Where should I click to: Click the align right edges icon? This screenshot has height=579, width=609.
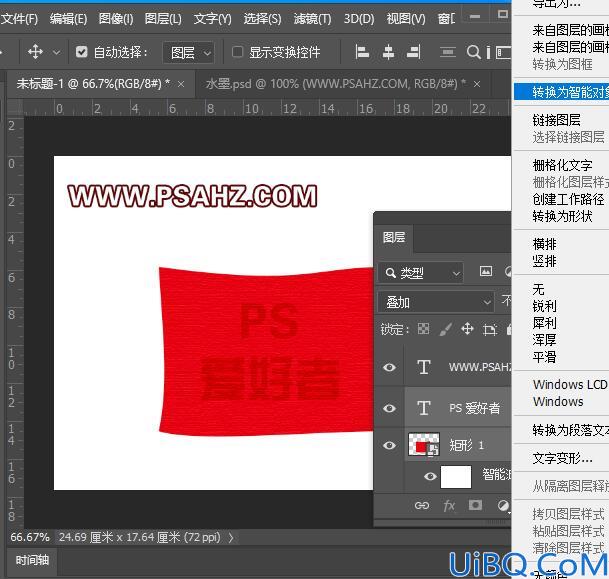pos(414,52)
